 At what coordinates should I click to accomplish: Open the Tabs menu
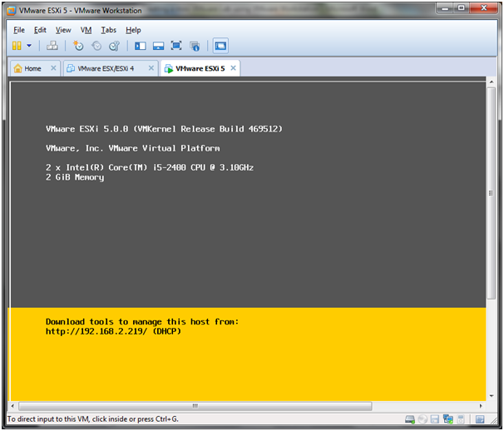click(x=109, y=30)
